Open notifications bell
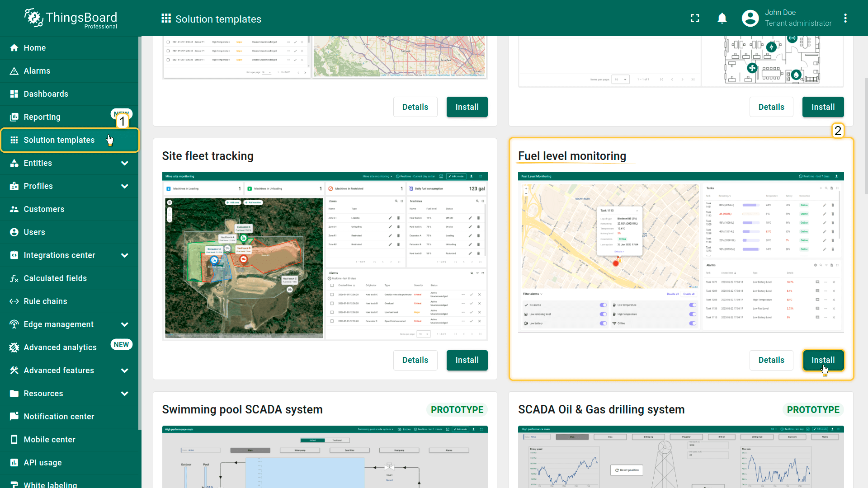 coord(722,18)
